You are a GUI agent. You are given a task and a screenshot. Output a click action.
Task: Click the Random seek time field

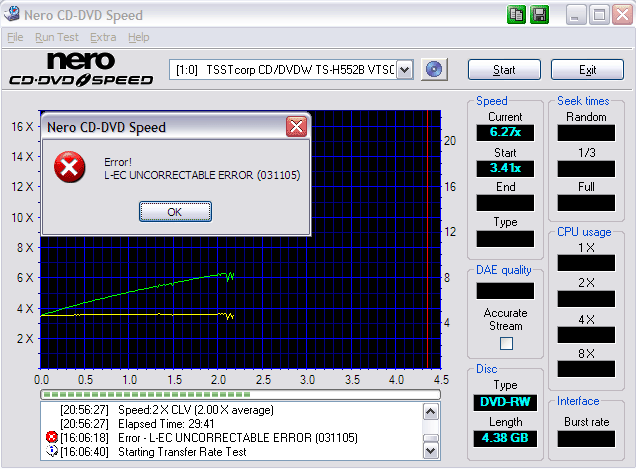pyautogui.click(x=586, y=133)
